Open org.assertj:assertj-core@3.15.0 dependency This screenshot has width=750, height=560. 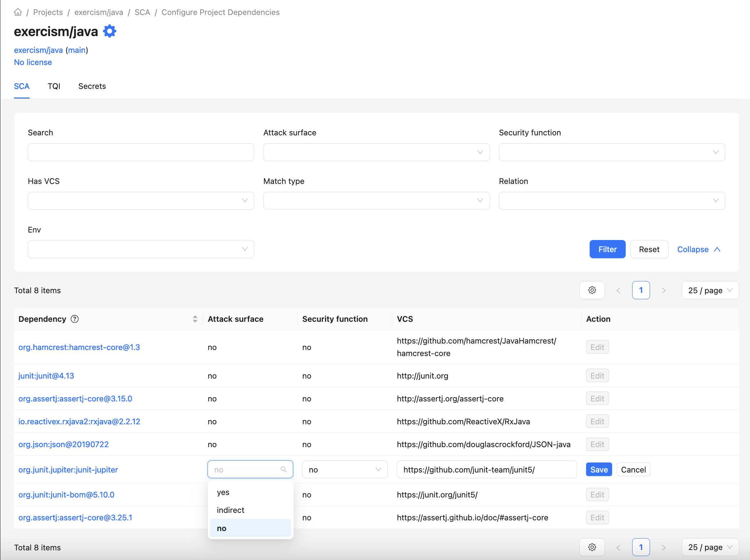point(75,399)
